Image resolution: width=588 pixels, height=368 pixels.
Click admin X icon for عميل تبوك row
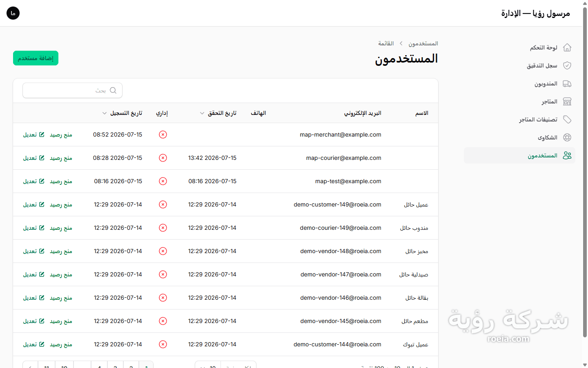click(163, 344)
